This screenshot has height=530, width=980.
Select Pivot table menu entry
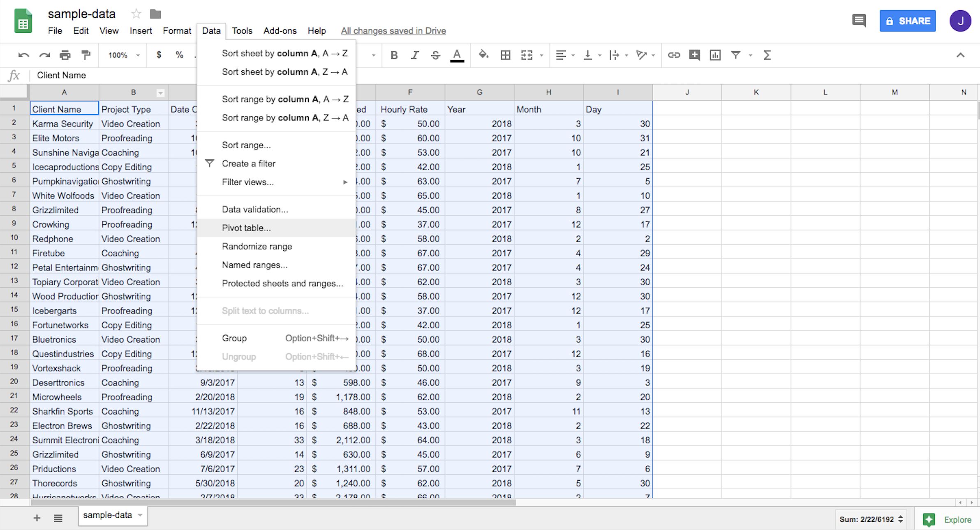pos(246,228)
